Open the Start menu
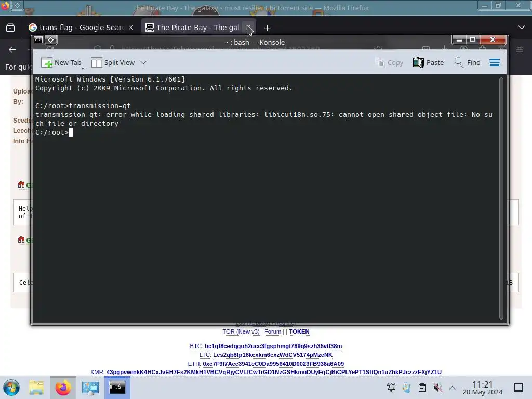The height and width of the screenshot is (399, 532). 11,388
